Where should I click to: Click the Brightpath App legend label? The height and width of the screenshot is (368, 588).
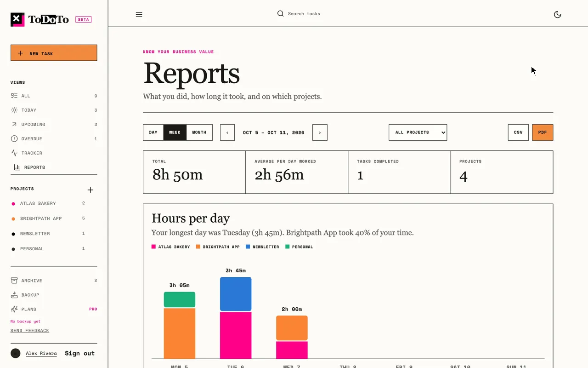pyautogui.click(x=221, y=247)
